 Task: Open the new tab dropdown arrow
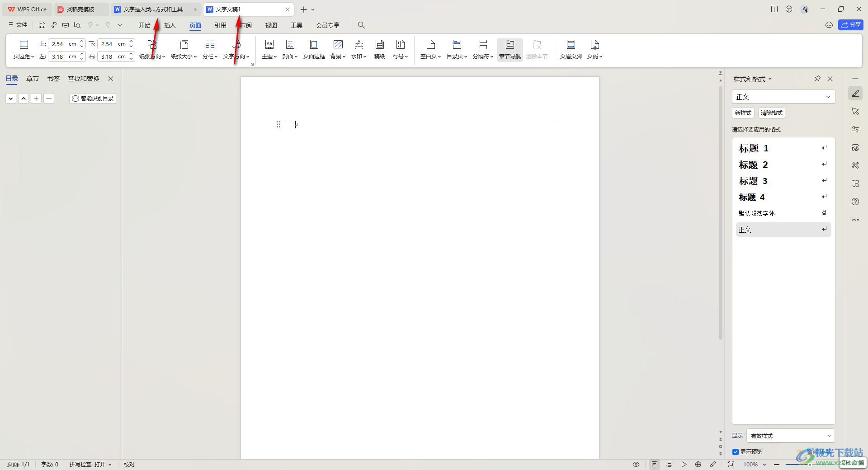click(313, 9)
